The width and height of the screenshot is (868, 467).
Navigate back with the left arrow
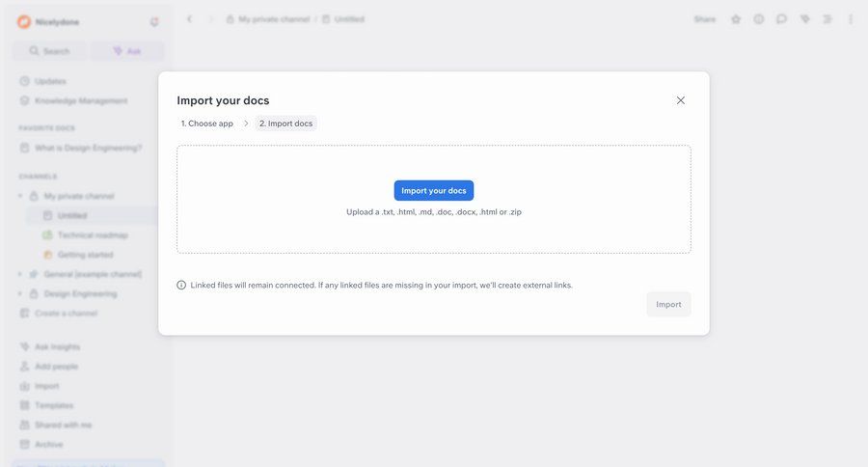pos(189,19)
